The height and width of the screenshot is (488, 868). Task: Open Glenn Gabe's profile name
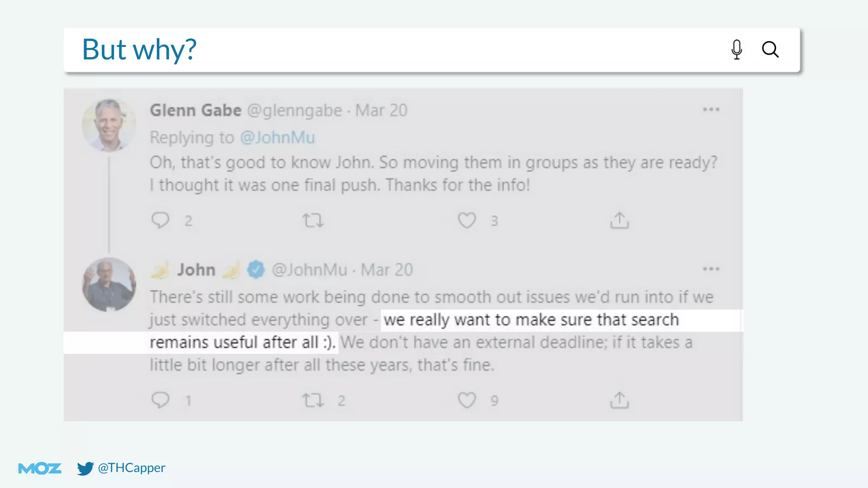pos(195,111)
